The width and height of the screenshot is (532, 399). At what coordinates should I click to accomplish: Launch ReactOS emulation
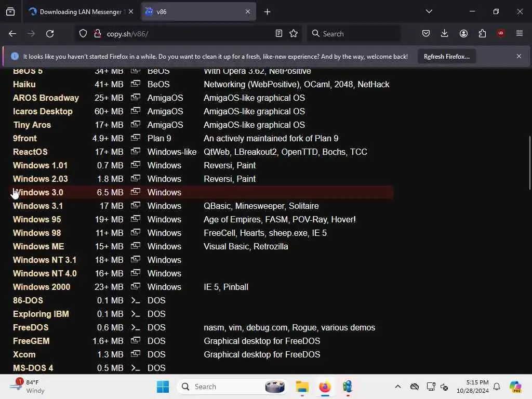point(30,152)
